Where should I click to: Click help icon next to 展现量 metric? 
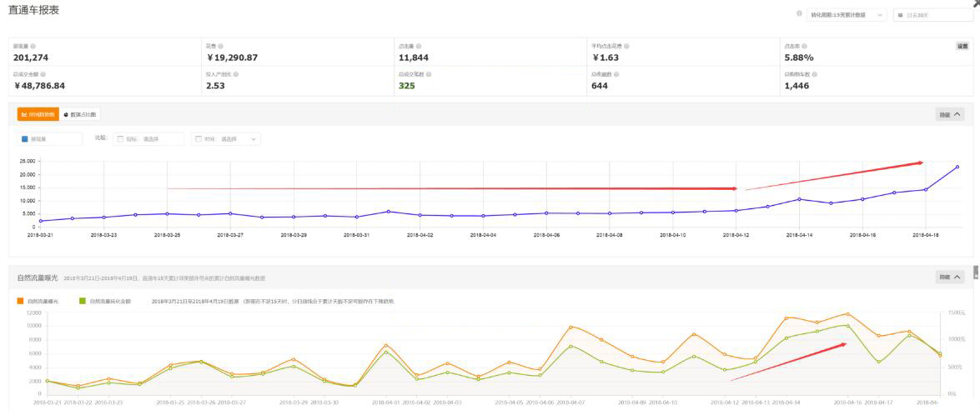point(33,46)
